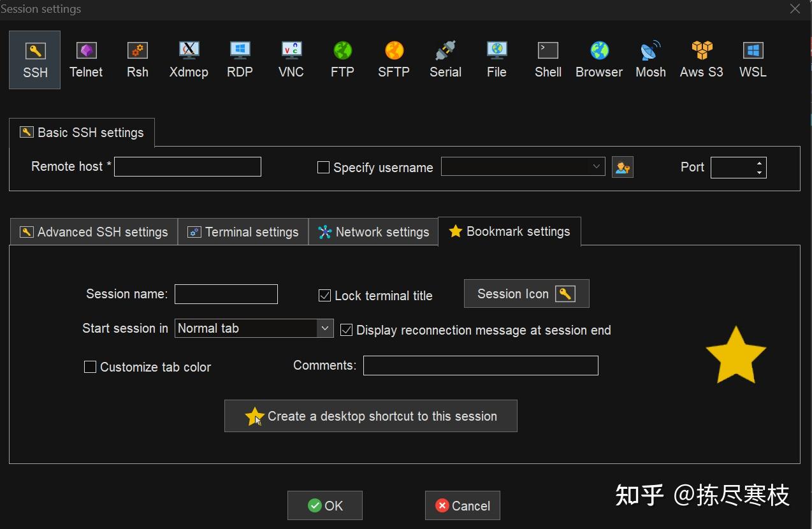The width and height of the screenshot is (812, 529).
Task: Expand the username selection dropdown
Action: point(597,166)
